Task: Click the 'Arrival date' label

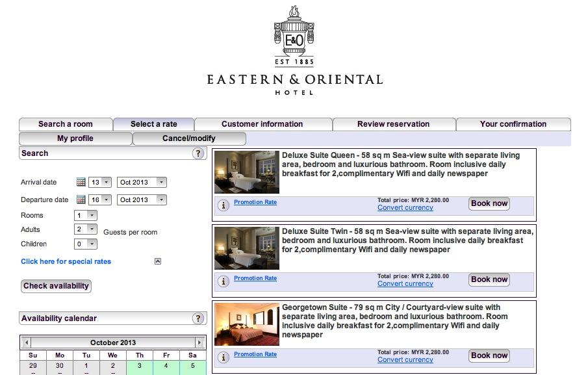Action: pos(38,182)
